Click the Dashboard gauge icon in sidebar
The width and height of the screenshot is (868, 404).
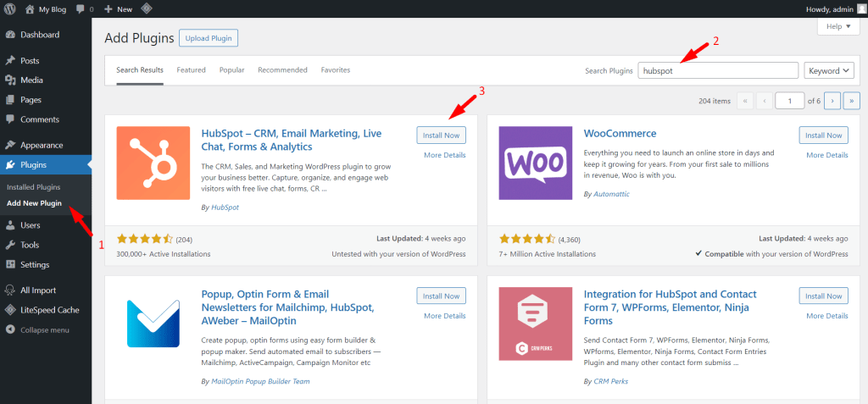pyautogui.click(x=10, y=35)
